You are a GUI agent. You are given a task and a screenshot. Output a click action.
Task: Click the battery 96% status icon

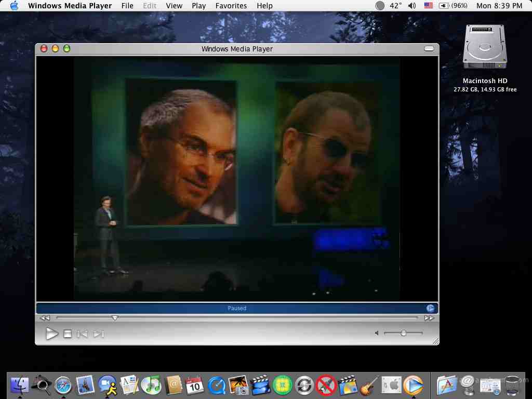pos(453,6)
